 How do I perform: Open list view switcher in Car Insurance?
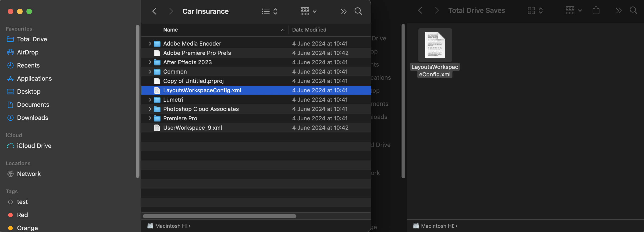(x=270, y=11)
